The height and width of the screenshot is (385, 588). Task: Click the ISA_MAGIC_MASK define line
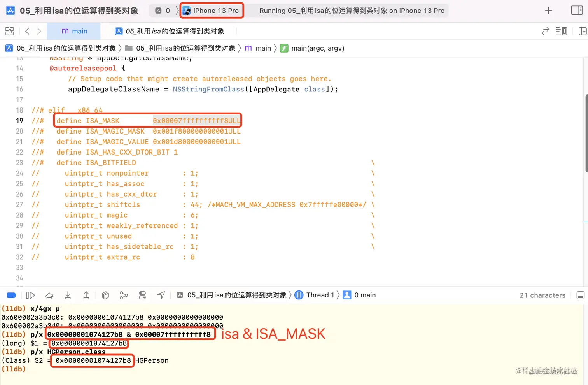point(136,131)
